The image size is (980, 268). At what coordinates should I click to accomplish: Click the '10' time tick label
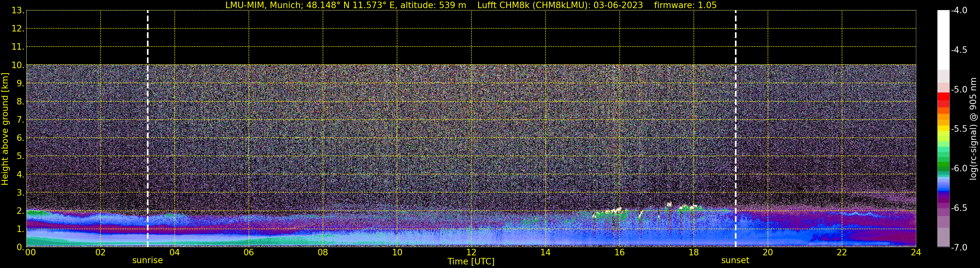pyautogui.click(x=397, y=252)
